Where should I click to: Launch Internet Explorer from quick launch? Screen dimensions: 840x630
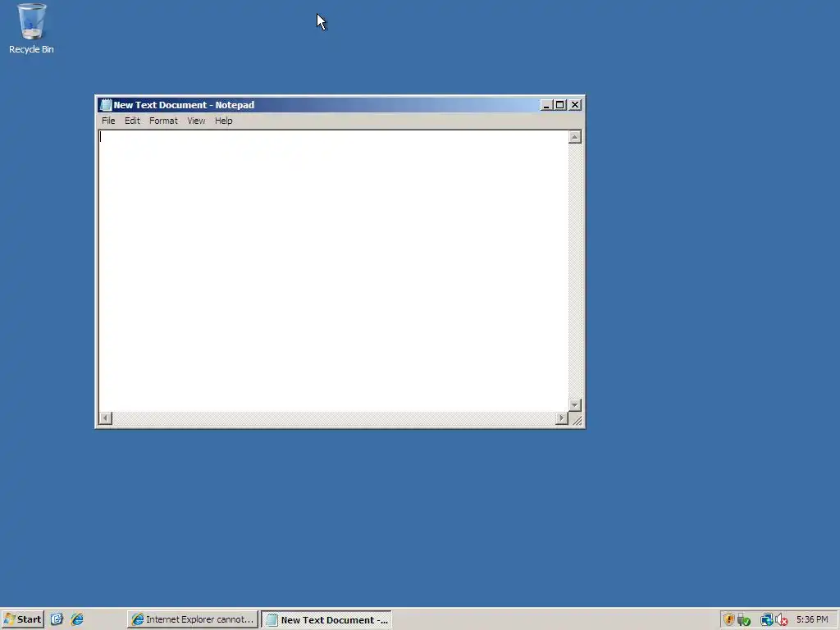77,619
